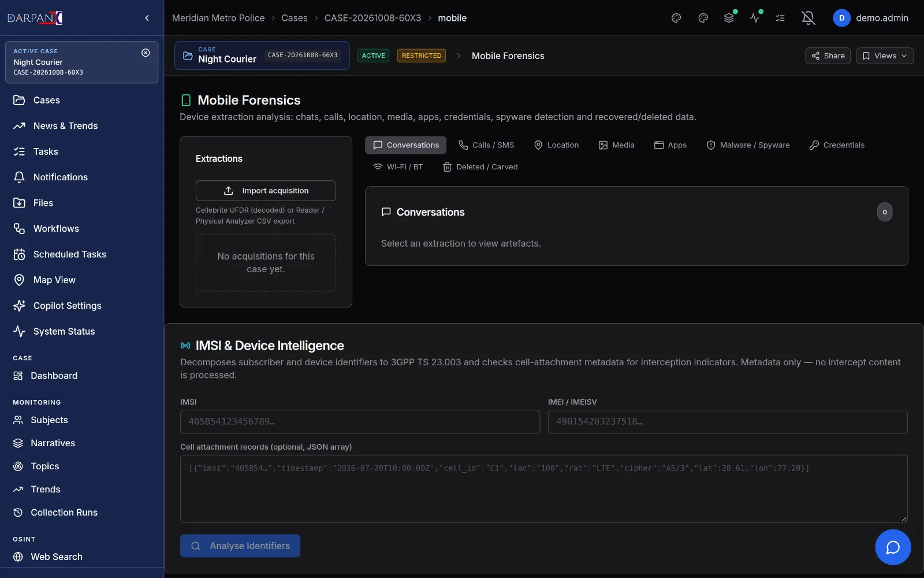Open Topics under Monitoring
This screenshot has width=924, height=578.
click(82, 466)
